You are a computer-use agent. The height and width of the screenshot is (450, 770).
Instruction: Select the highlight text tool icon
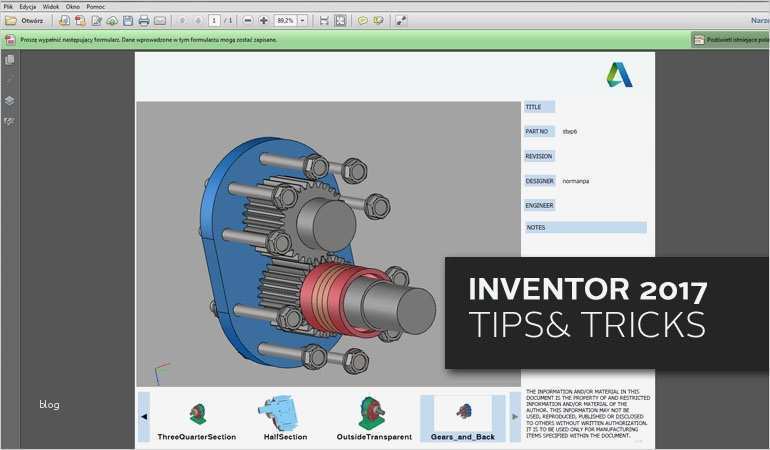378,21
